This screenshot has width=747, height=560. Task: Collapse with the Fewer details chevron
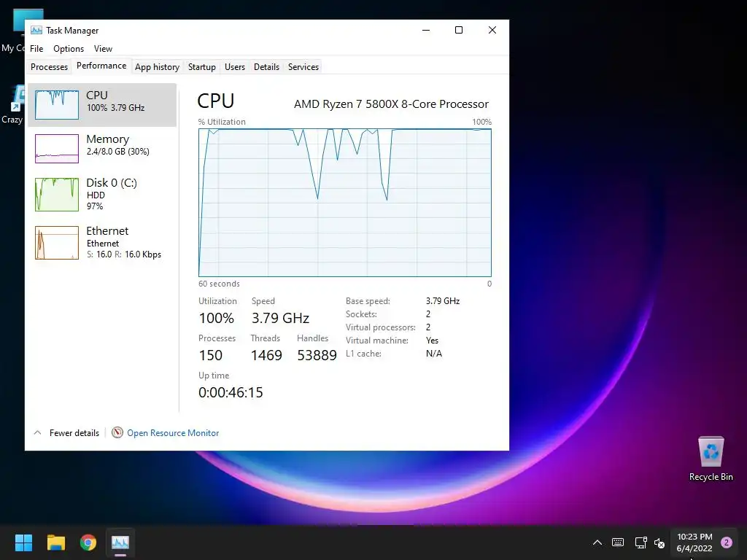38,433
